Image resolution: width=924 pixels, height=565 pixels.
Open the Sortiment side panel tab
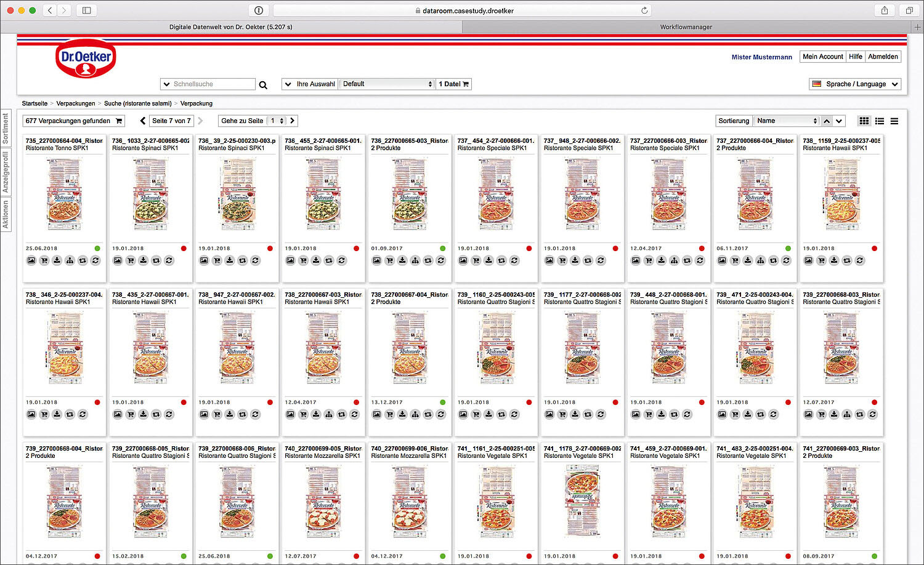[6, 128]
